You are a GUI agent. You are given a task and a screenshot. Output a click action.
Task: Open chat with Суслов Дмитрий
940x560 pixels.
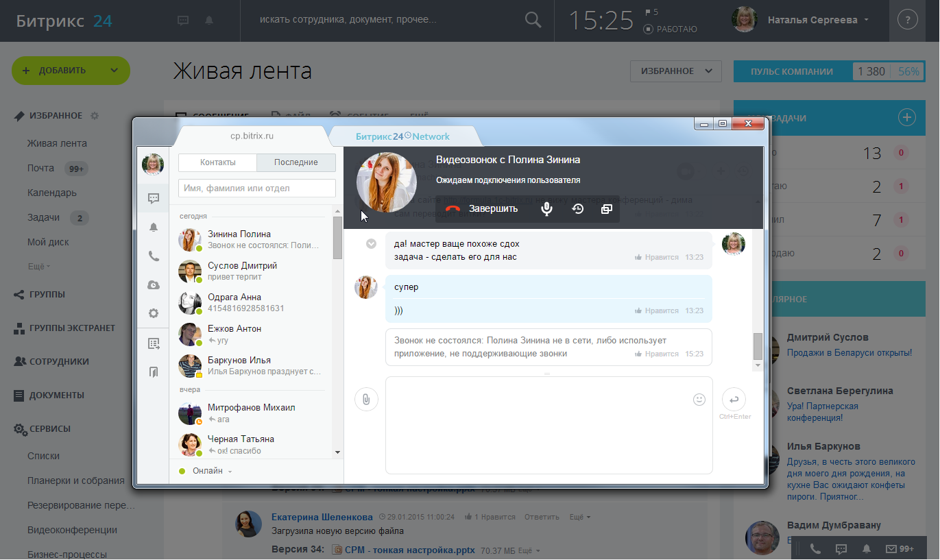[x=251, y=271]
